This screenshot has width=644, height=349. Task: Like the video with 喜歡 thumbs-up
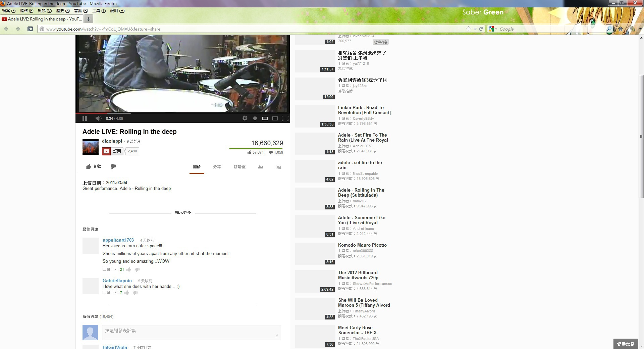pyautogui.click(x=93, y=166)
